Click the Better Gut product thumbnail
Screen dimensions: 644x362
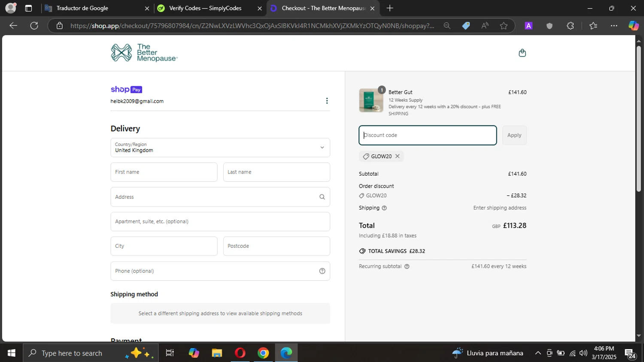tap(371, 100)
